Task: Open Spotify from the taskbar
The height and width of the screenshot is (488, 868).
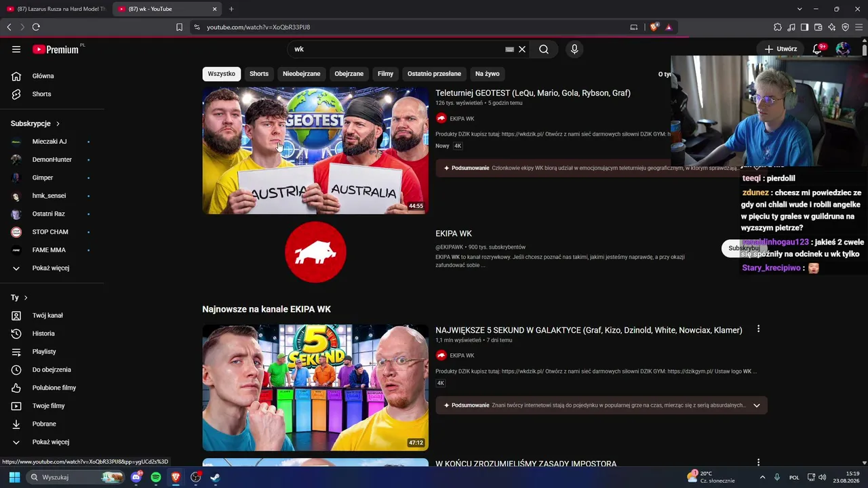Action: (x=156, y=477)
